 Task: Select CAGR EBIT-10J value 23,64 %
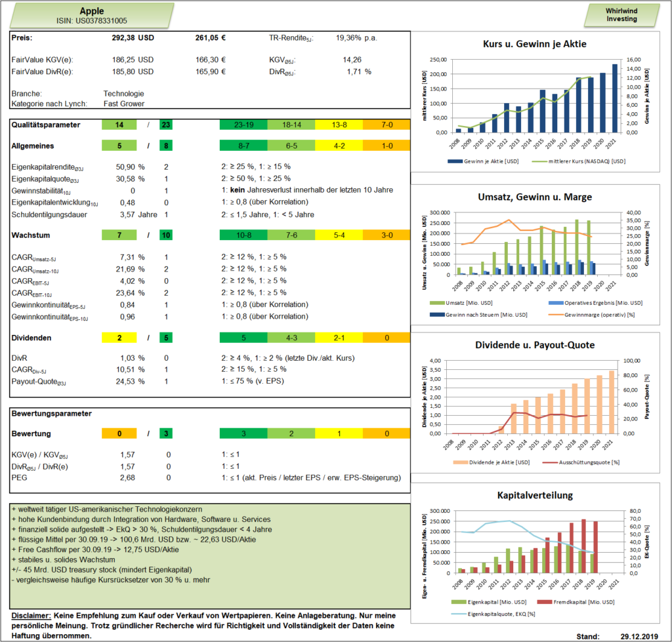pos(131,293)
